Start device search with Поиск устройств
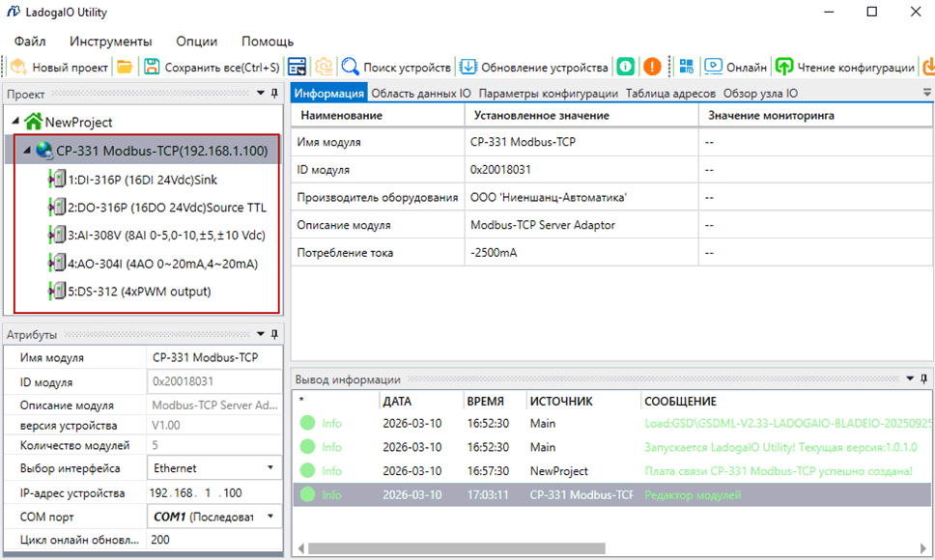The height and width of the screenshot is (560, 935). pos(396,67)
